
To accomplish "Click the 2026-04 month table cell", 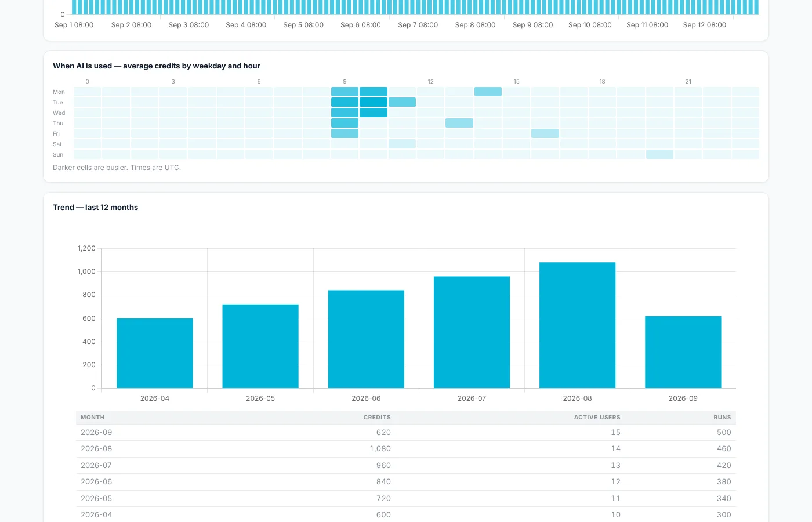I will coord(96,515).
